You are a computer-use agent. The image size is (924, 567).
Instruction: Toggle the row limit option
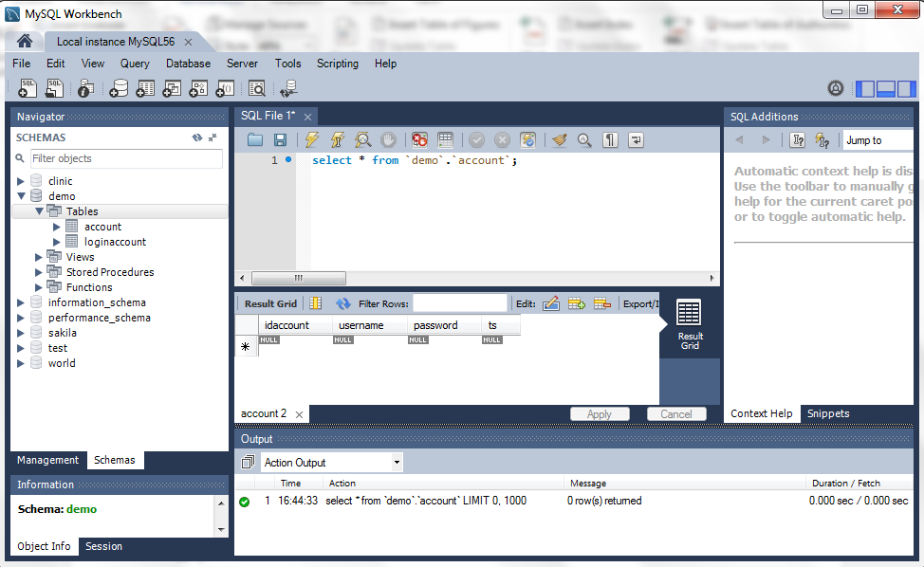coord(446,140)
